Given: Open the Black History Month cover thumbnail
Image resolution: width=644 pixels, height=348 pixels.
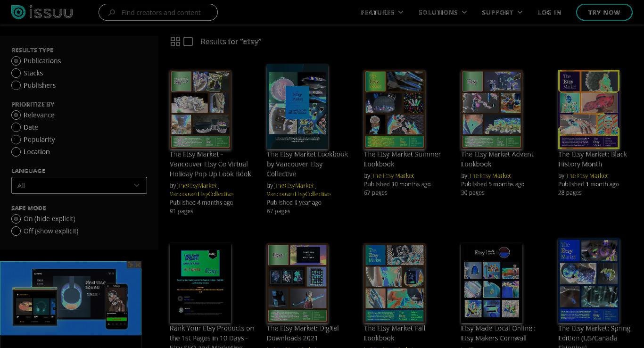Looking at the screenshot, I should point(589,110).
